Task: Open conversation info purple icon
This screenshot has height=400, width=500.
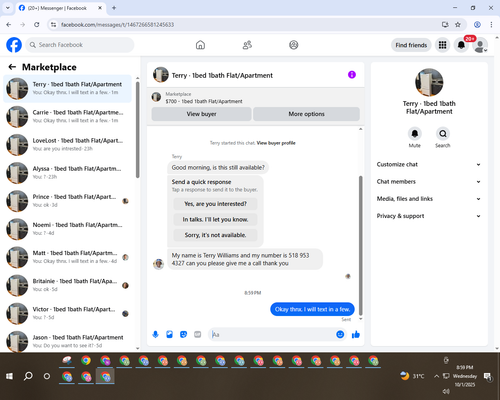Action: (352, 75)
